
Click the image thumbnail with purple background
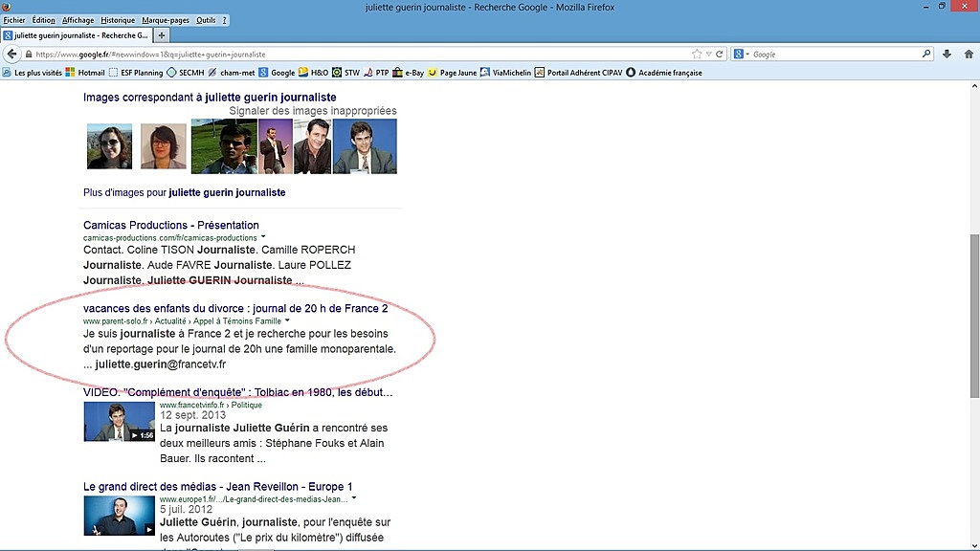276,146
